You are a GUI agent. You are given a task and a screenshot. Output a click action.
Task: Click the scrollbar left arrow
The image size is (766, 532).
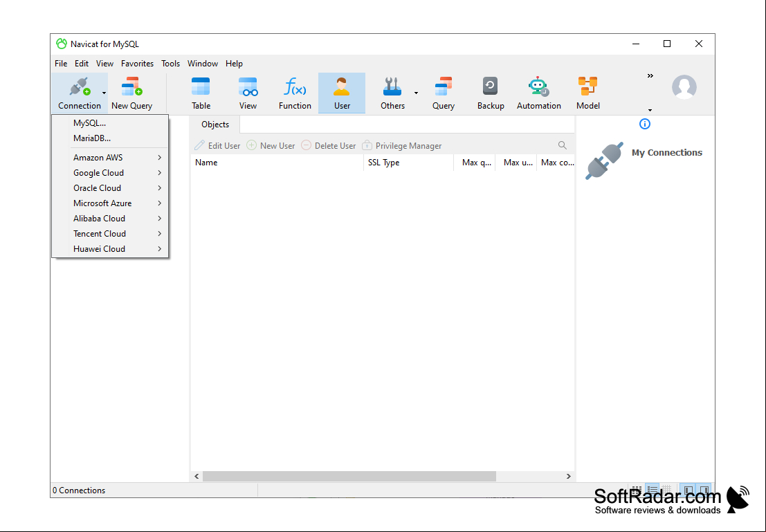pos(197,476)
